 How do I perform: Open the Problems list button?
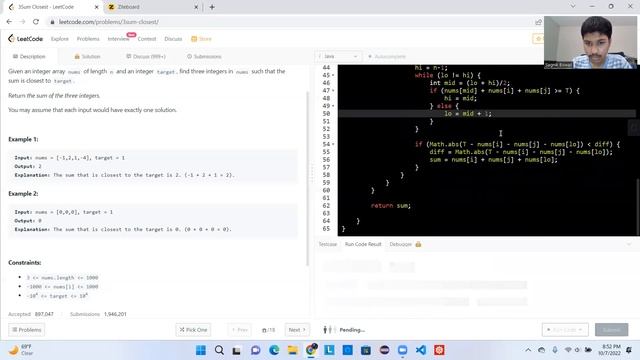(x=27, y=330)
